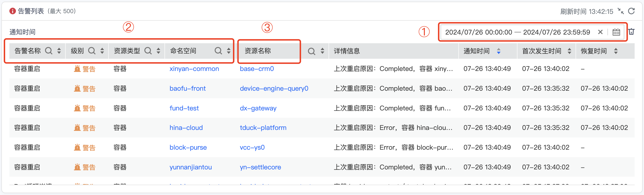
Task: Click the warning badge in the hina-cloud row
Action: pyautogui.click(x=85, y=128)
